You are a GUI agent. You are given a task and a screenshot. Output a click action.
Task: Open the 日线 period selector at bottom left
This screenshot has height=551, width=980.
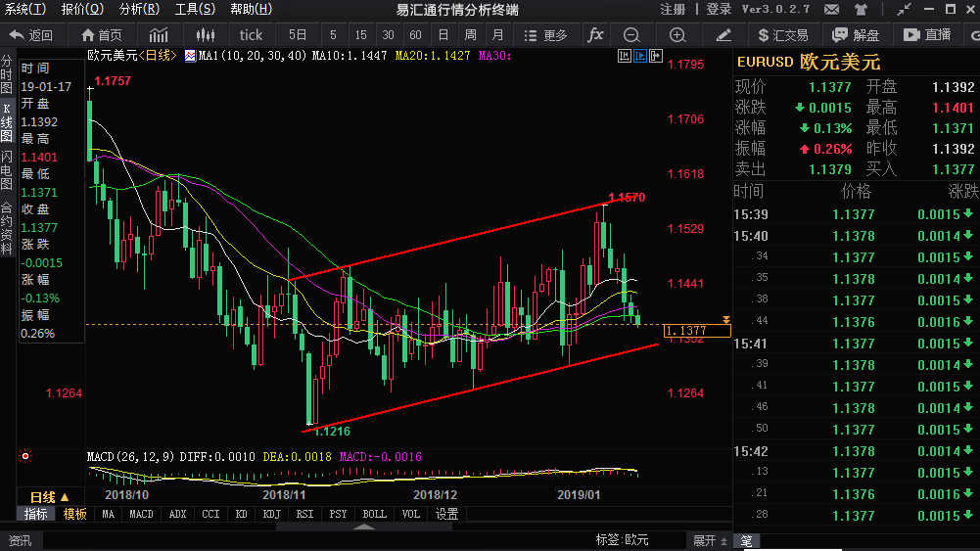click(x=49, y=497)
